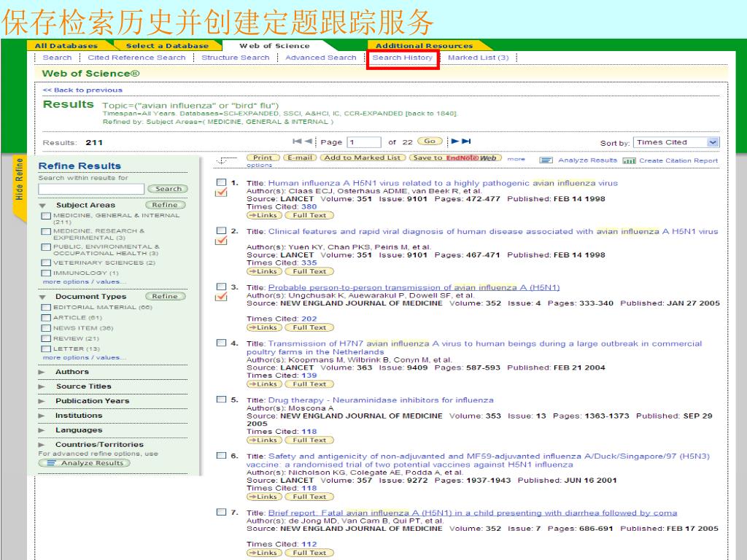Jump to the first results page arrow

tap(297, 142)
